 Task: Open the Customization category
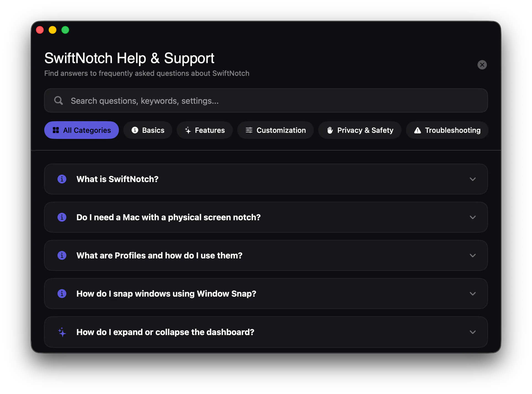(275, 130)
